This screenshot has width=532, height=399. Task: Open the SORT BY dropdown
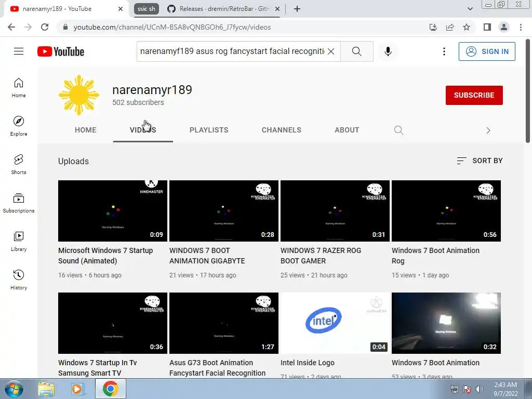coord(480,161)
